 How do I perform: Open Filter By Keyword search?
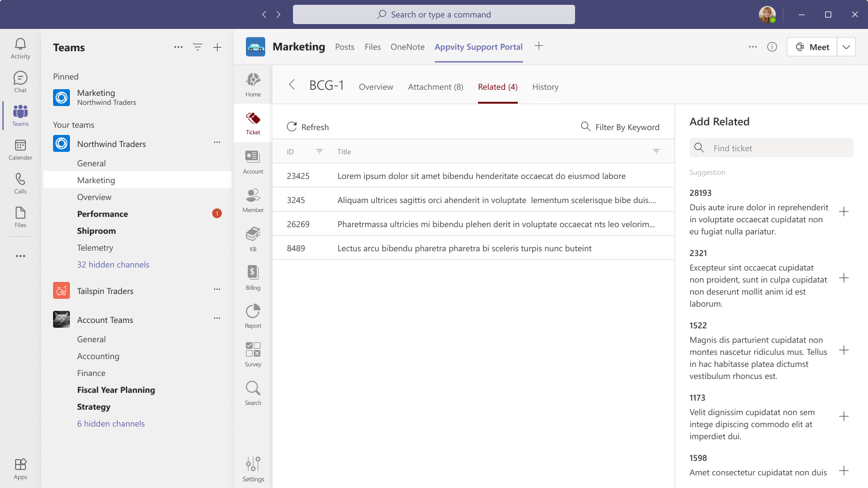(620, 127)
